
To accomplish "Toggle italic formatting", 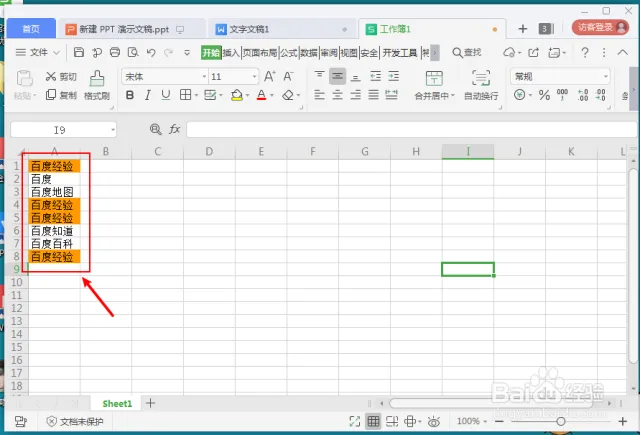I will [x=147, y=95].
